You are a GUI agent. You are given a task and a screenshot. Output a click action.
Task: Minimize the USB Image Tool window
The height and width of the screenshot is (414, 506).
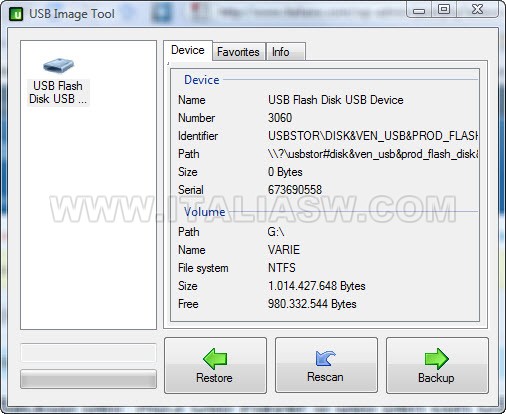pyautogui.click(x=419, y=10)
